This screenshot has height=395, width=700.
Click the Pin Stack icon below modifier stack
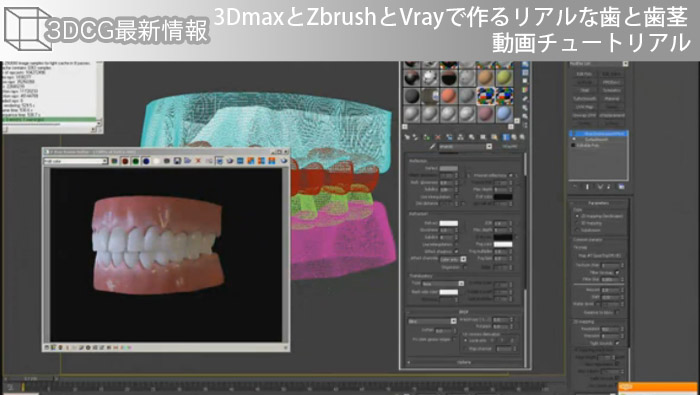(x=575, y=187)
